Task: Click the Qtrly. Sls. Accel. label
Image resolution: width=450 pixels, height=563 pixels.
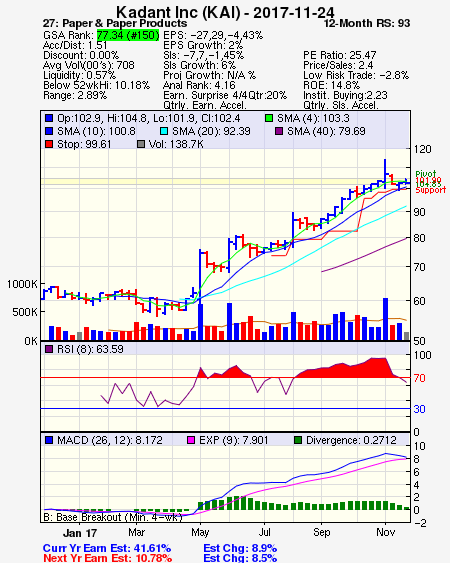Action: (341, 105)
